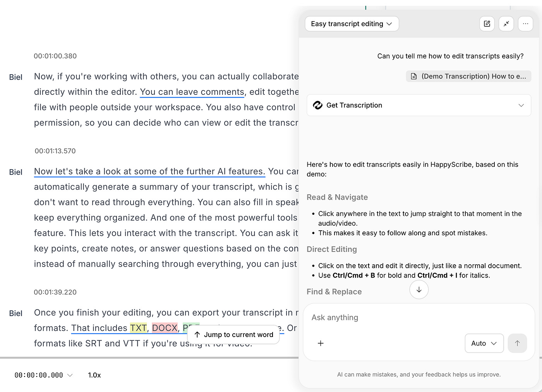Click timestamp 00:01:39.220
542x392 pixels.
coord(55,292)
